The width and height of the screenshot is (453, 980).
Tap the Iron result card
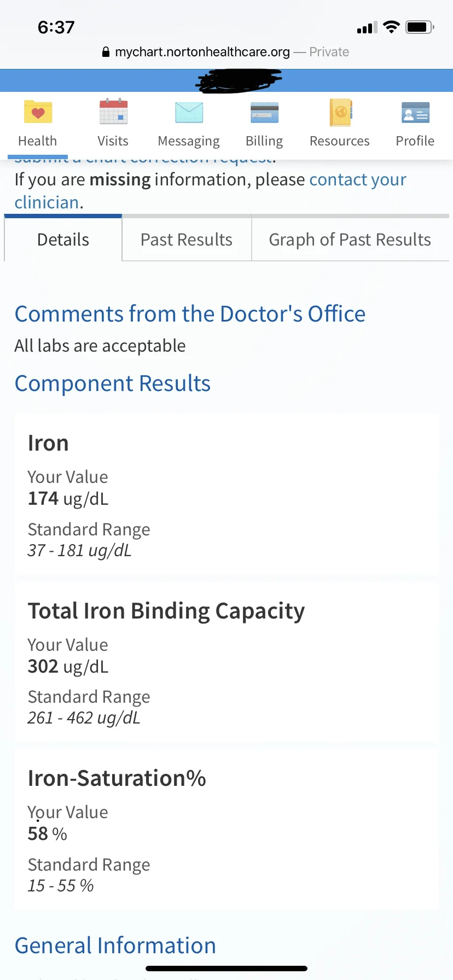(x=226, y=494)
